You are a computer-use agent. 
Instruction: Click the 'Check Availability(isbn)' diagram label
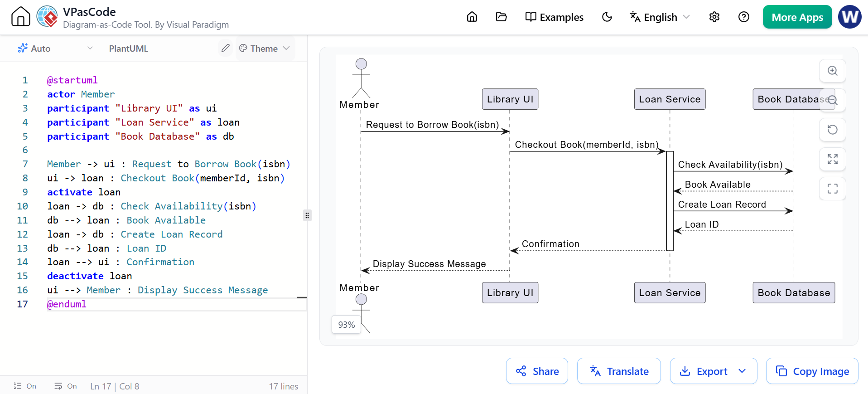tap(730, 165)
